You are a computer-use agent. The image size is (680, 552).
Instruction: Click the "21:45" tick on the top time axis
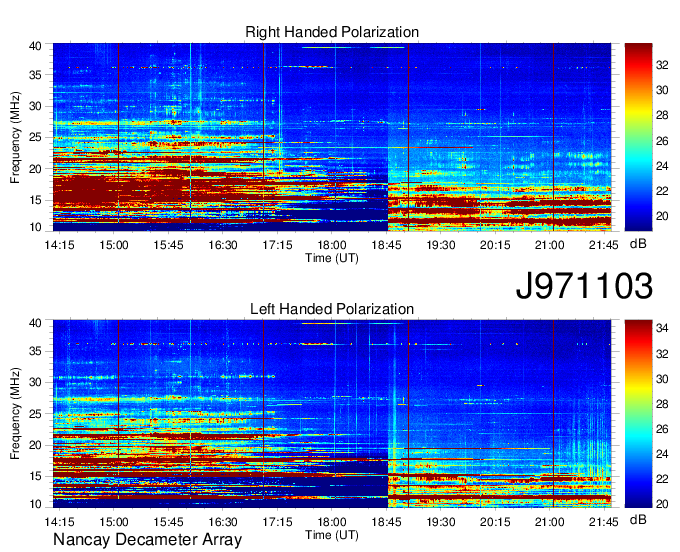pyautogui.click(x=604, y=245)
